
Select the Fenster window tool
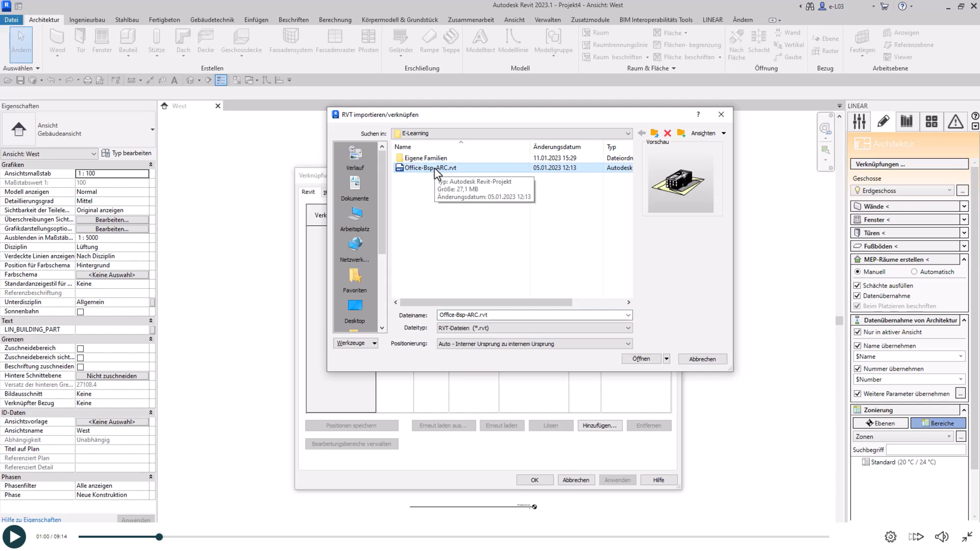point(101,42)
